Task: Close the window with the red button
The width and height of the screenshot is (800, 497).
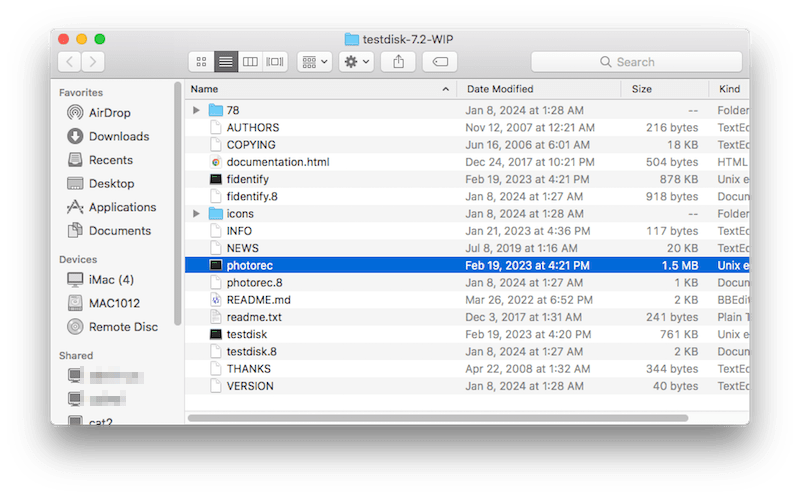Action: [x=64, y=39]
